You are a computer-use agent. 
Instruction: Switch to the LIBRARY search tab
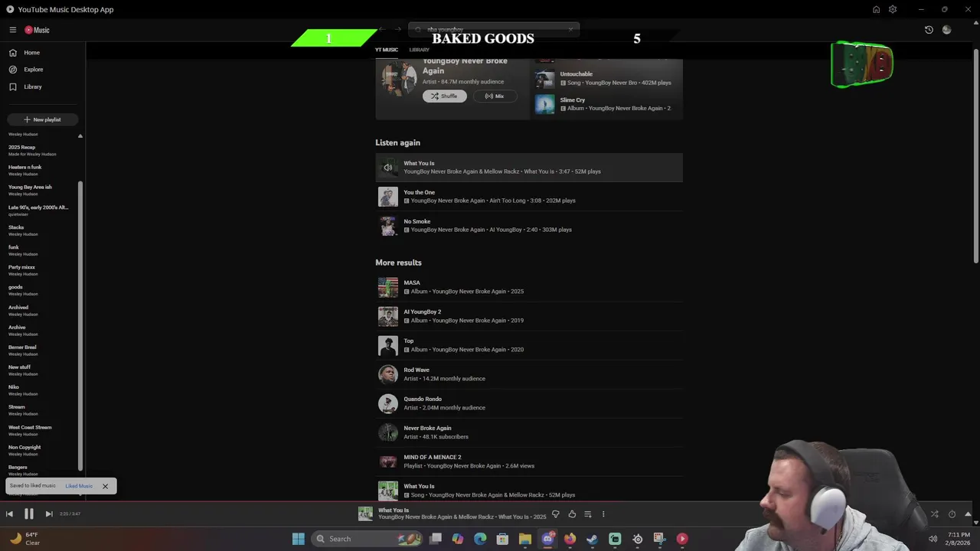419,50
